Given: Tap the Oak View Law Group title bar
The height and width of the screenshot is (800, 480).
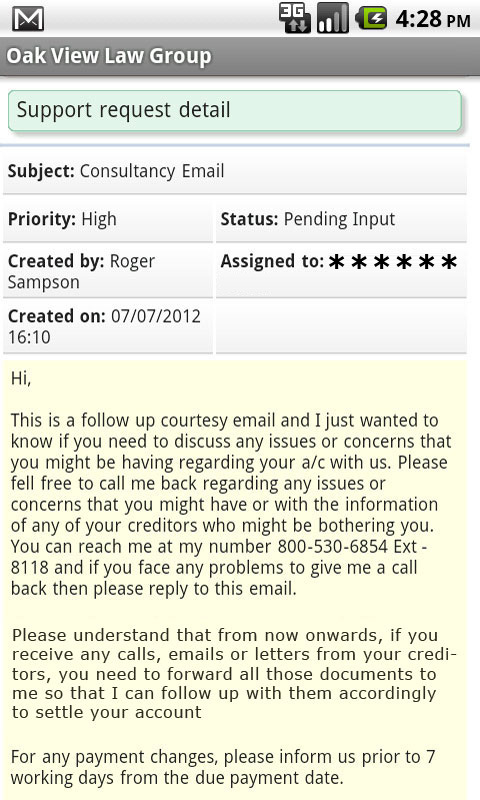Looking at the screenshot, I should coord(240,56).
